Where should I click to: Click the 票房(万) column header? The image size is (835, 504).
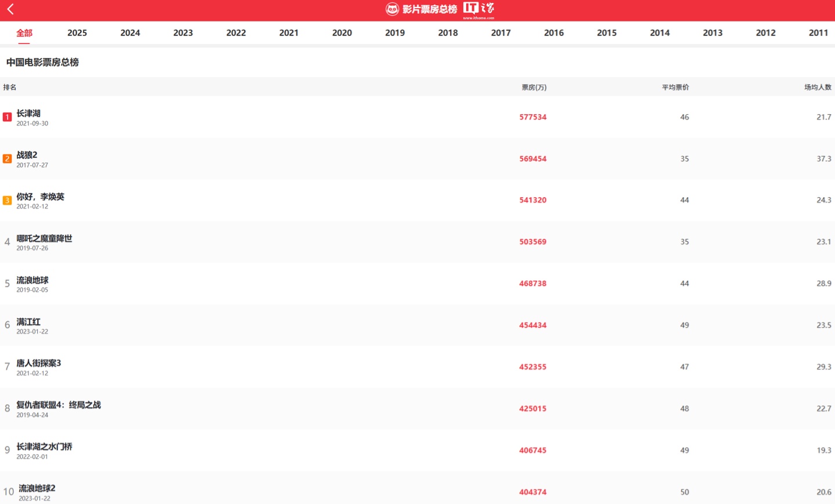coord(534,88)
